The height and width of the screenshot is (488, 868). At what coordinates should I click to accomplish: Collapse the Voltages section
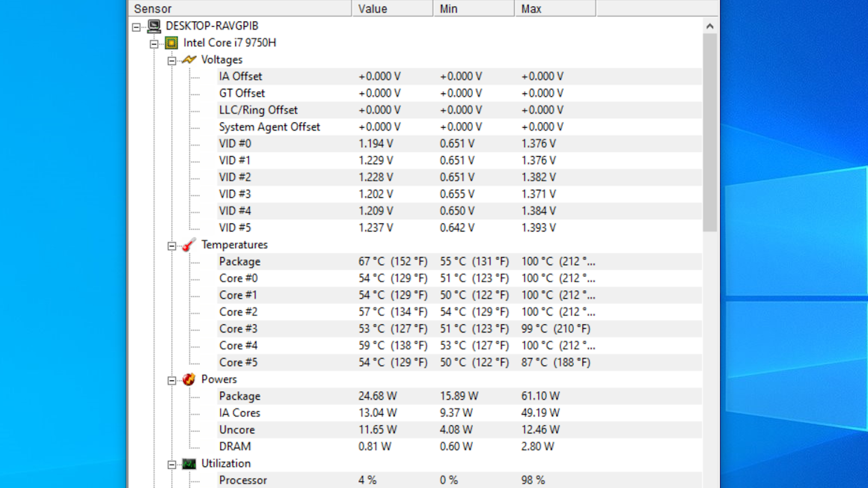[172, 61]
